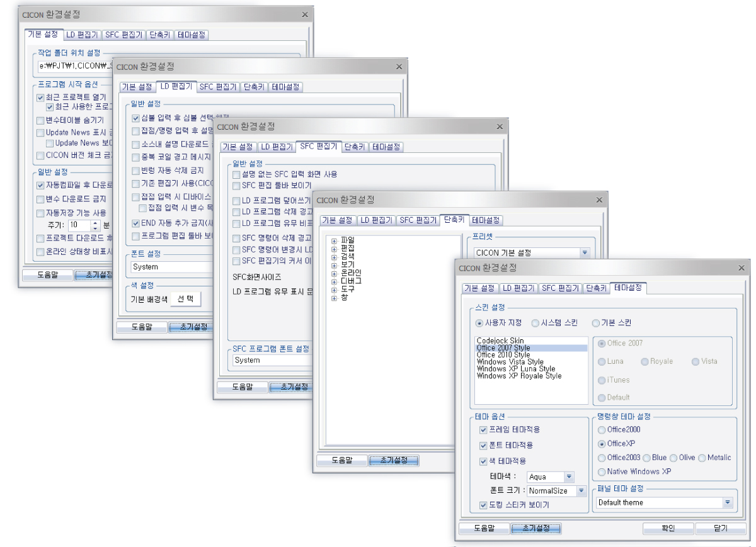Image resolution: width=756 pixels, height=547 pixels.
Task: Enable 변수테이블 숨기기 checkbox
Action: 40,120
